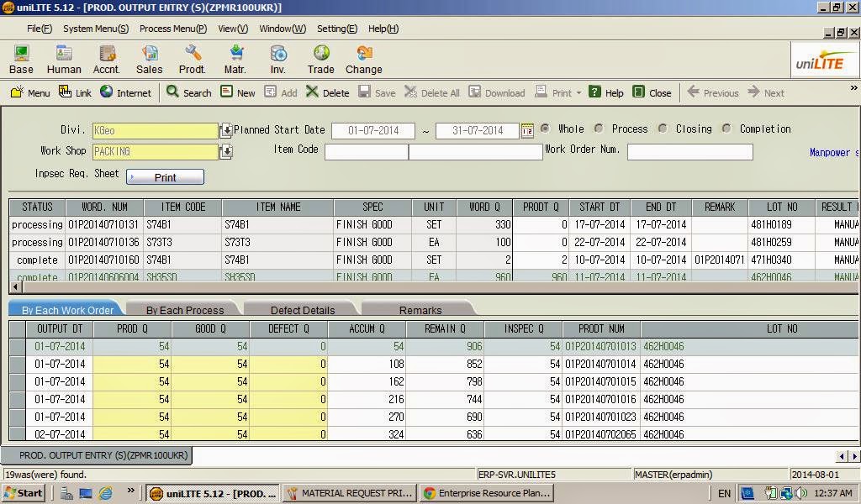
Task: Select the Whole radio button
Action: click(547, 129)
